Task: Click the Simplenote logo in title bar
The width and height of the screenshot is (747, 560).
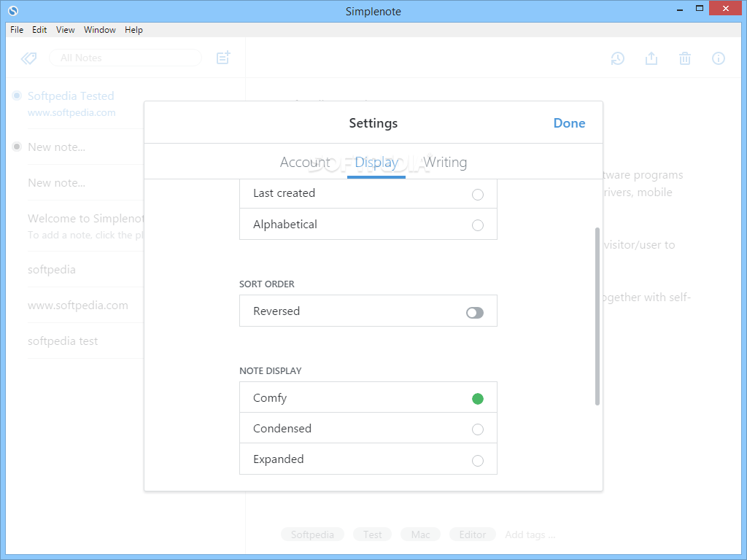Action: (x=13, y=10)
